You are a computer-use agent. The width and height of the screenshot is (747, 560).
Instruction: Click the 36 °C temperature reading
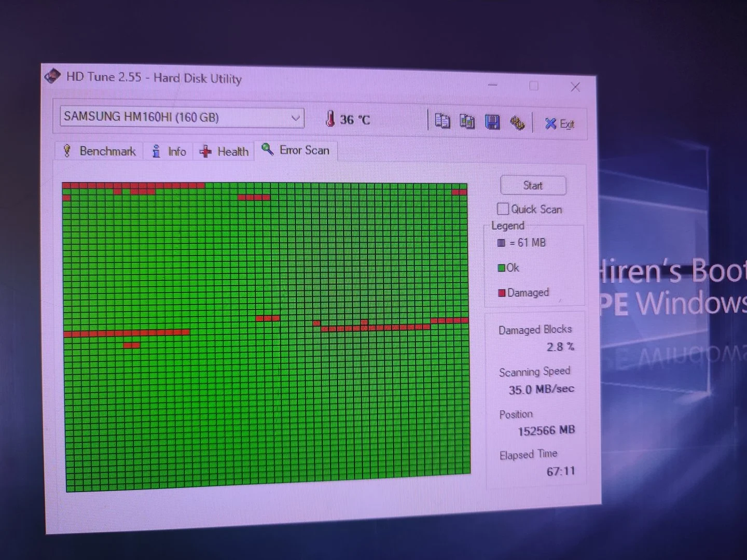355,120
